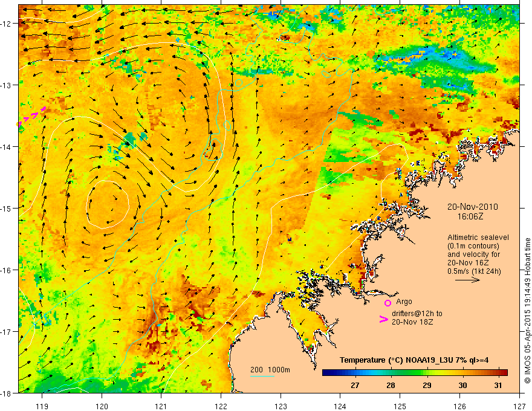
Task: Click the temperature color bar legend
Action: coord(415,372)
